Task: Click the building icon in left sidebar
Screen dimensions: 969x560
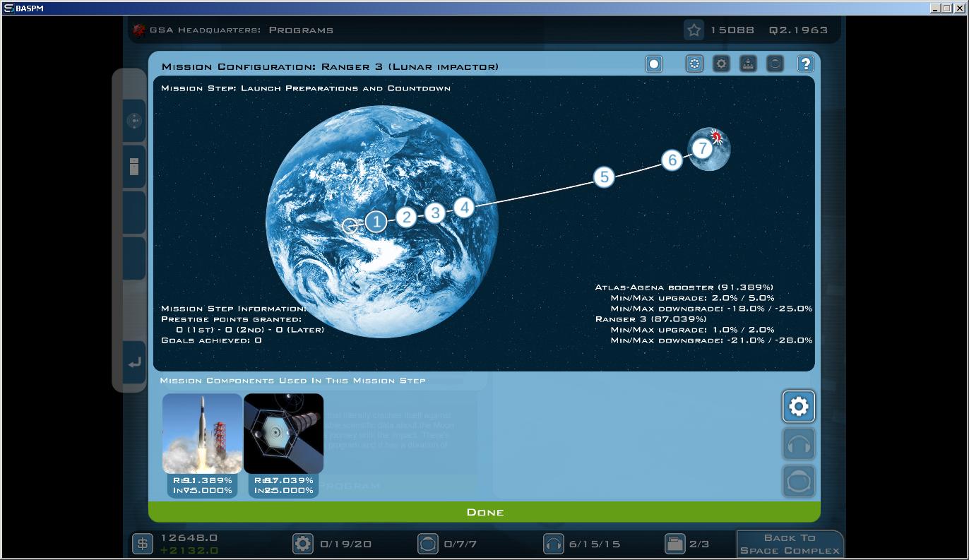Action: click(134, 167)
